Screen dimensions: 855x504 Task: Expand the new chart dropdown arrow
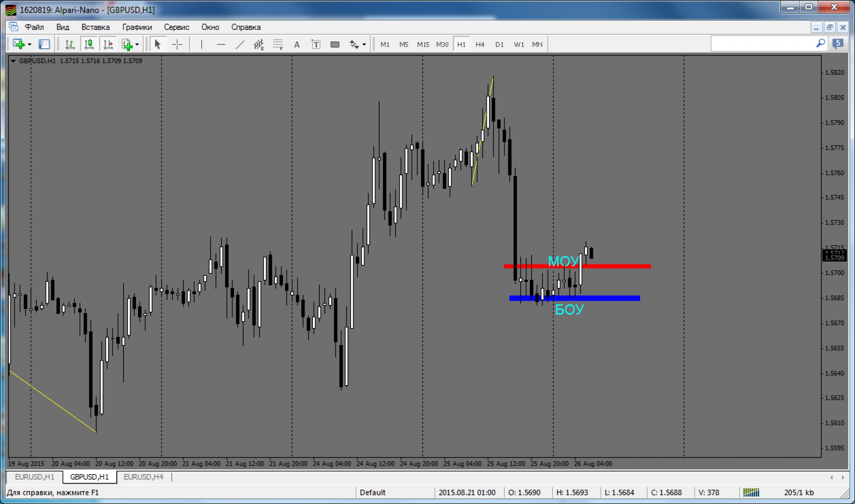[x=29, y=44]
